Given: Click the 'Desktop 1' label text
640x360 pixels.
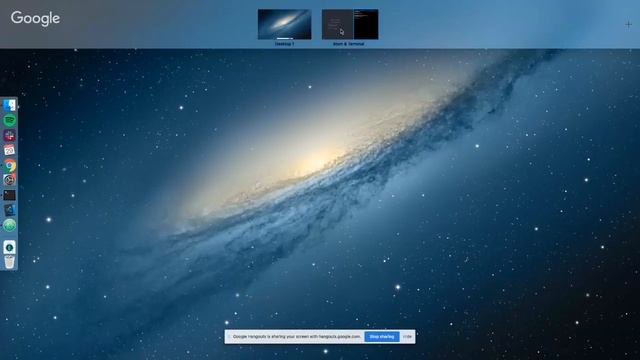Looking at the screenshot, I should [x=284, y=44].
